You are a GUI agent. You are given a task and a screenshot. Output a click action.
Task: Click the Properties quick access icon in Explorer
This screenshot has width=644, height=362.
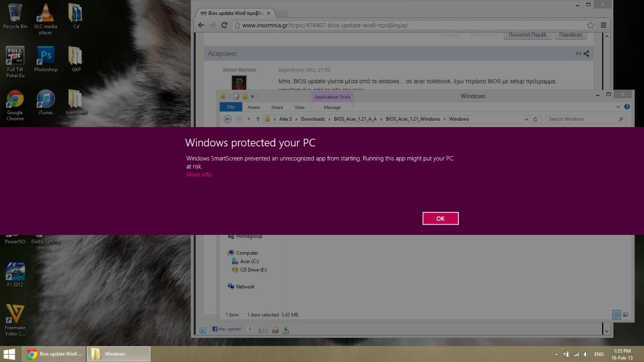[236, 97]
